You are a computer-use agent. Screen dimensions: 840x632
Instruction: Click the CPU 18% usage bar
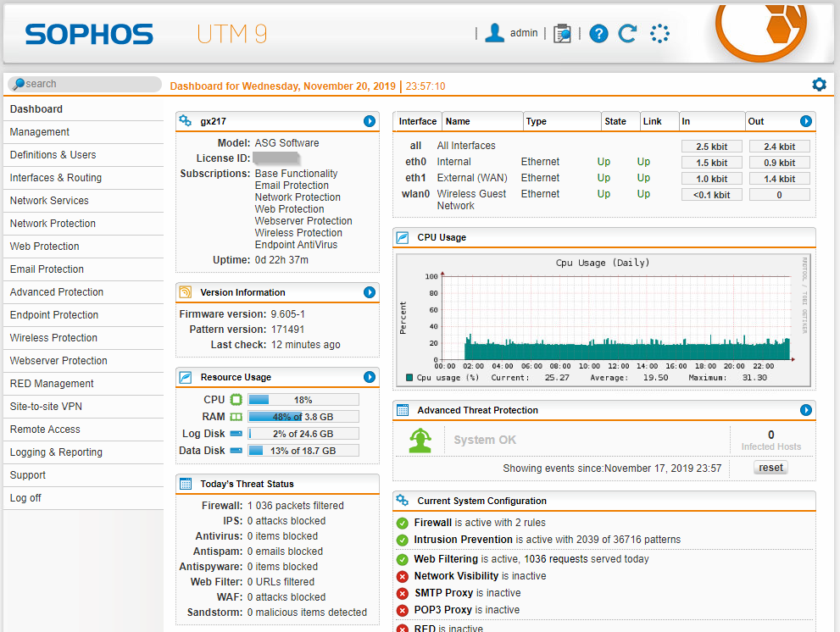coord(303,400)
